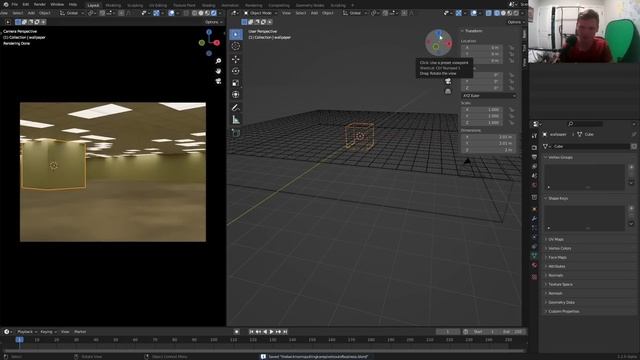
Task: Toggle auto keying record button in timeline
Action: [x=236, y=332]
